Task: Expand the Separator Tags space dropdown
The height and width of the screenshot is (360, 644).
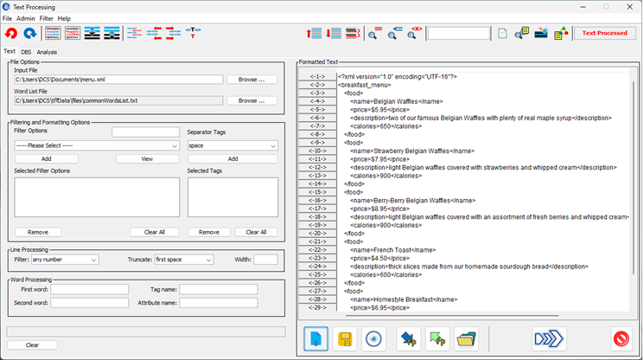Action: [233, 145]
